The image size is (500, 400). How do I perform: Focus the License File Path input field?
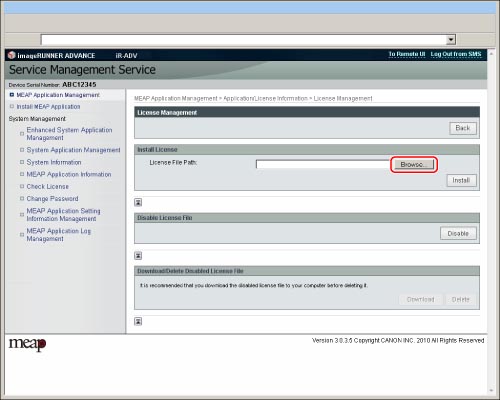click(x=323, y=164)
